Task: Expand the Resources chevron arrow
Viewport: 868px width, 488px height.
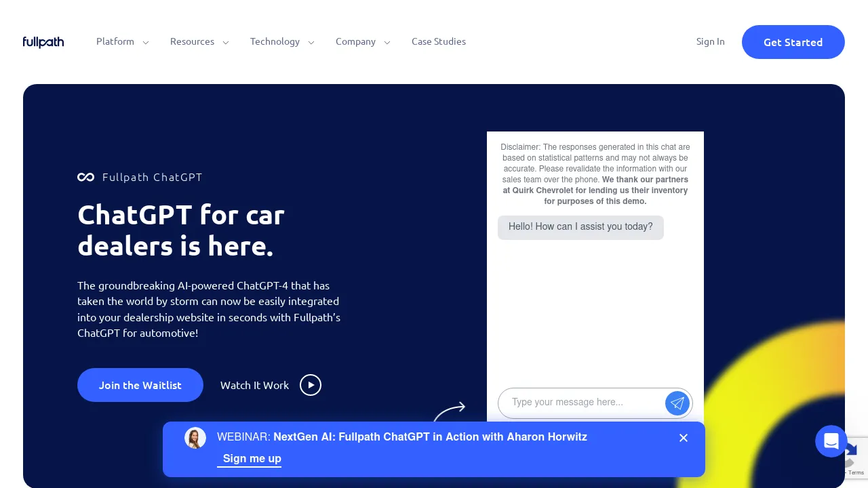Action: pyautogui.click(x=226, y=42)
